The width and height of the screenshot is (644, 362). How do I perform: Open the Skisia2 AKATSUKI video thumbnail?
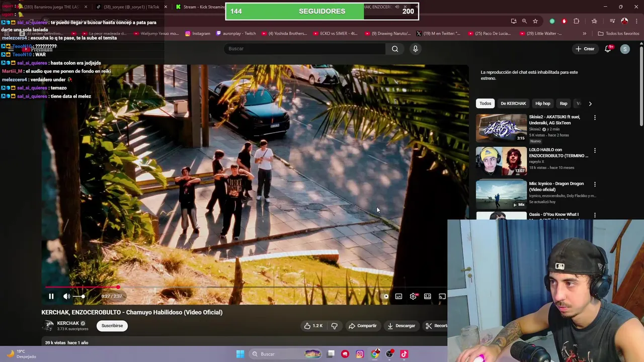501,128
